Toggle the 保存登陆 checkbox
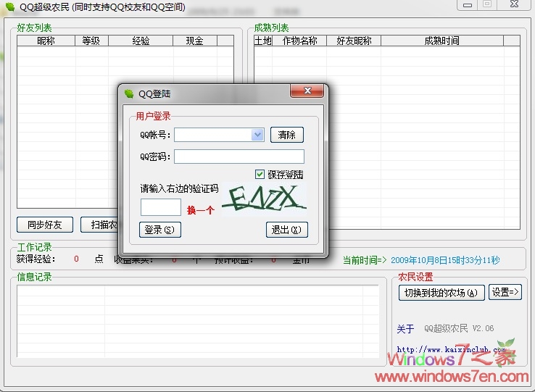The height and width of the screenshot is (392, 535). point(260,174)
